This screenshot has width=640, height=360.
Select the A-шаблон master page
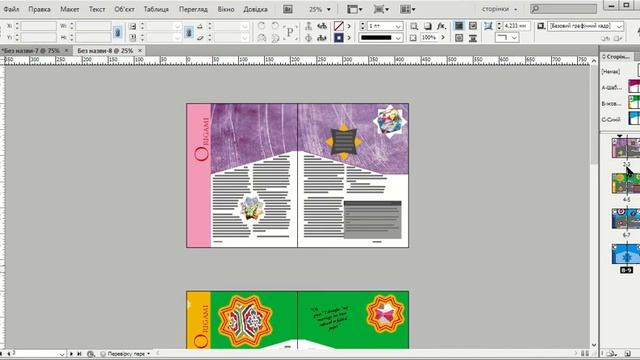(x=620, y=87)
